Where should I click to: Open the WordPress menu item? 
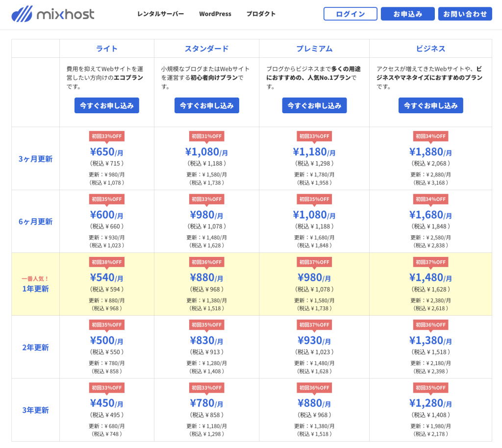pos(215,14)
